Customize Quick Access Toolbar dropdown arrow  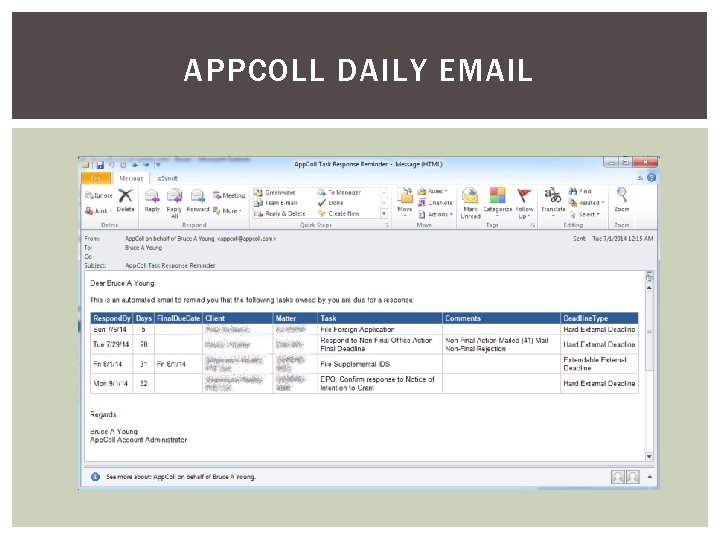coord(158,165)
